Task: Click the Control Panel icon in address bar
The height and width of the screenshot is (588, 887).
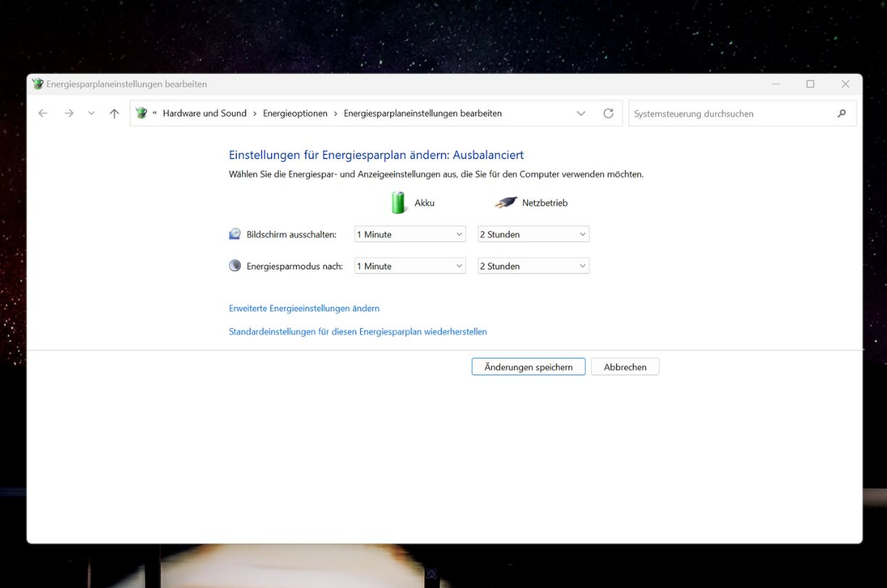Action: tap(141, 113)
